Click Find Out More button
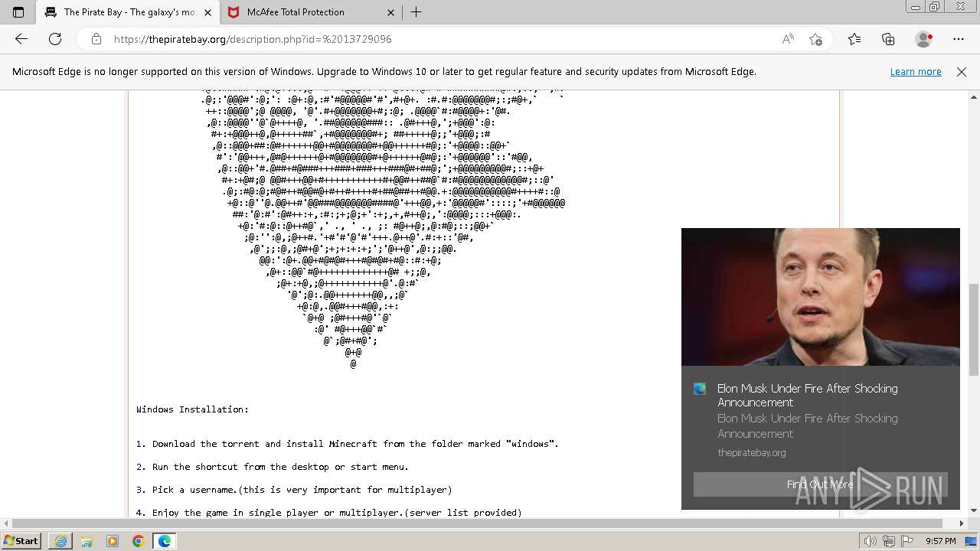Screen dimensions: 980x551 [x=820, y=484]
